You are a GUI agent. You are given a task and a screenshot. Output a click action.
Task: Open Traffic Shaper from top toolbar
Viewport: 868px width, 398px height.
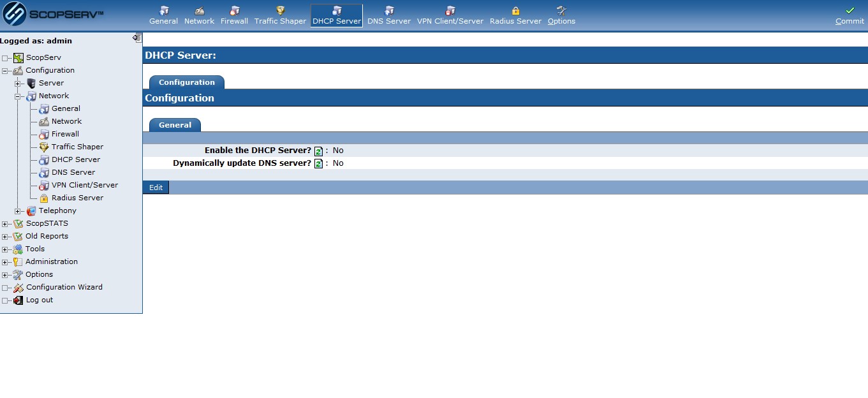[280, 11]
